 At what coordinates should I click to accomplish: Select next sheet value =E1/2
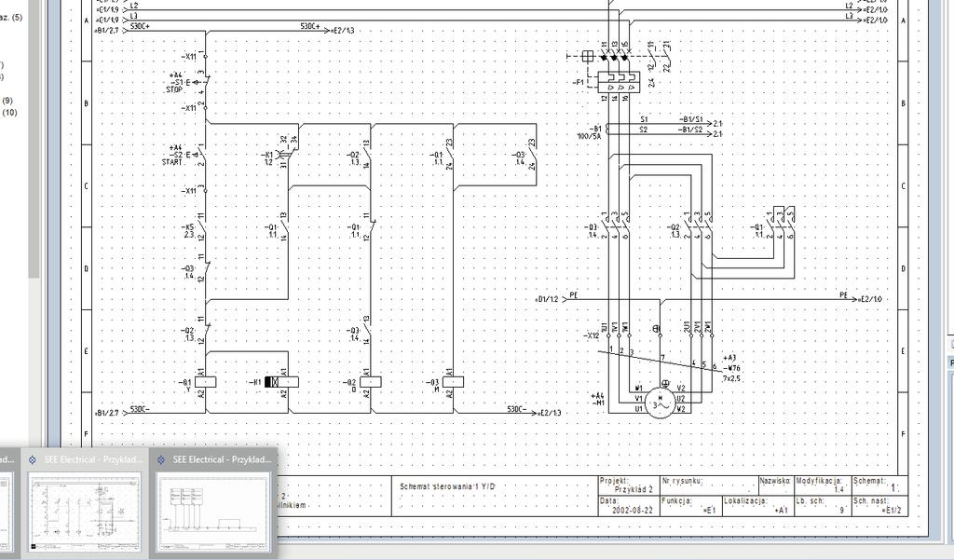[891, 510]
